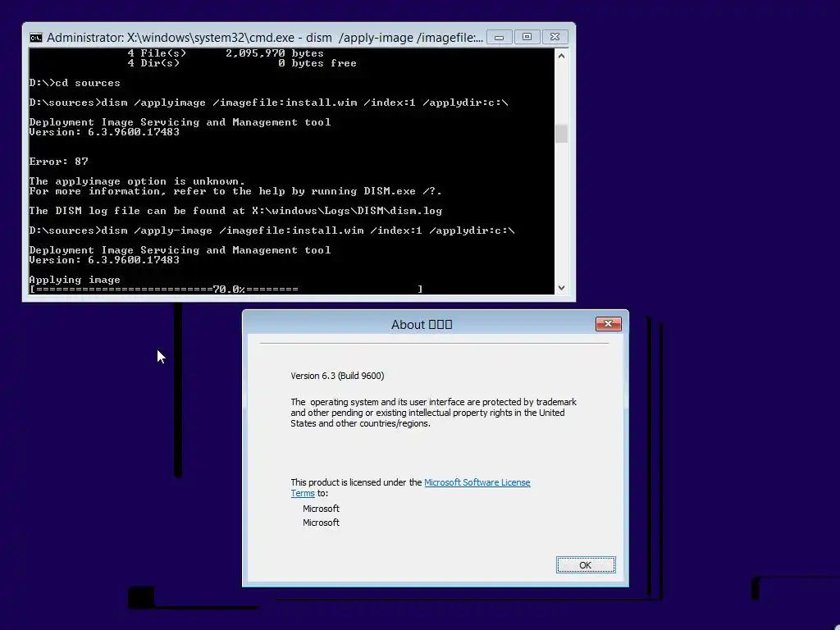
Task: Click the 'Terms' link text
Action: coord(303,493)
